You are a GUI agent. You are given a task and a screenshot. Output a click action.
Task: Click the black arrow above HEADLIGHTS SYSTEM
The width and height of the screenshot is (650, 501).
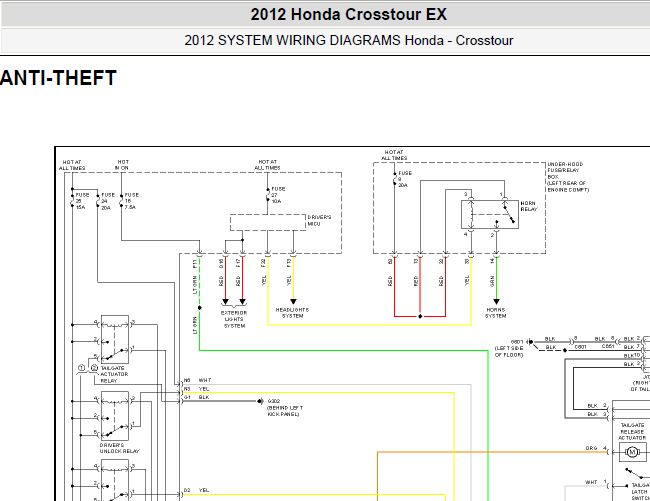point(293,302)
